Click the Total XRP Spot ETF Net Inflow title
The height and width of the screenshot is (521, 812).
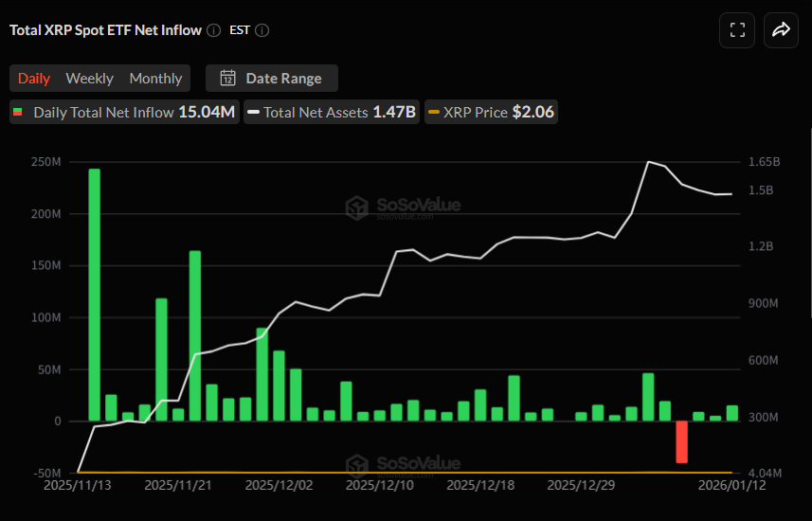point(105,30)
